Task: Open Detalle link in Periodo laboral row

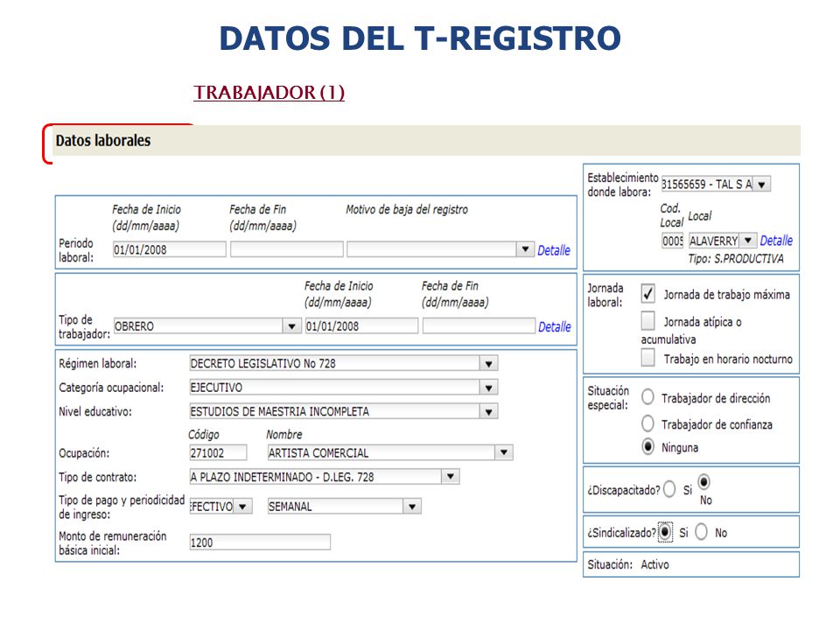Action: coord(554,250)
